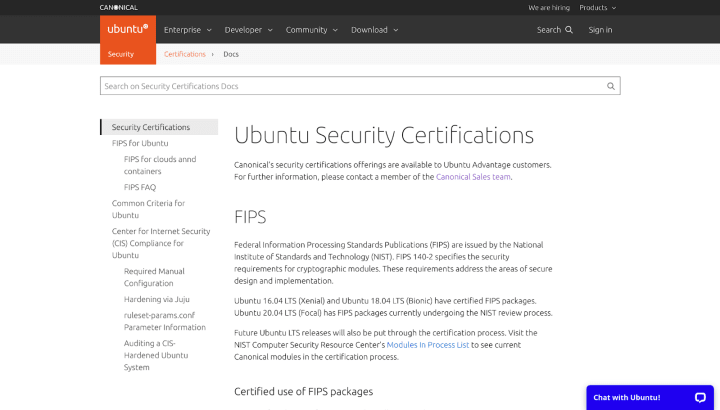
Task: Open Center for Internet Security Compliance page
Action: pos(161,243)
